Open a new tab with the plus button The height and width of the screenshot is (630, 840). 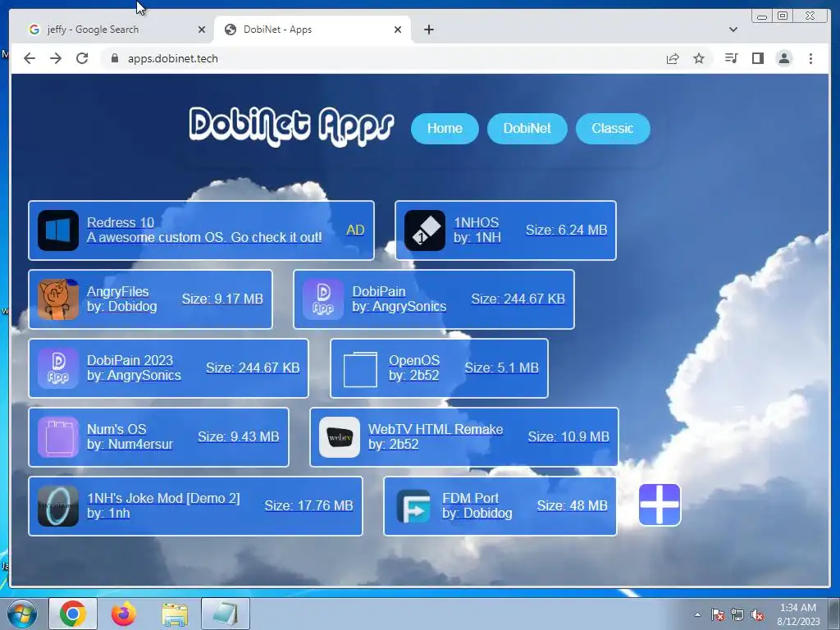[x=428, y=30]
